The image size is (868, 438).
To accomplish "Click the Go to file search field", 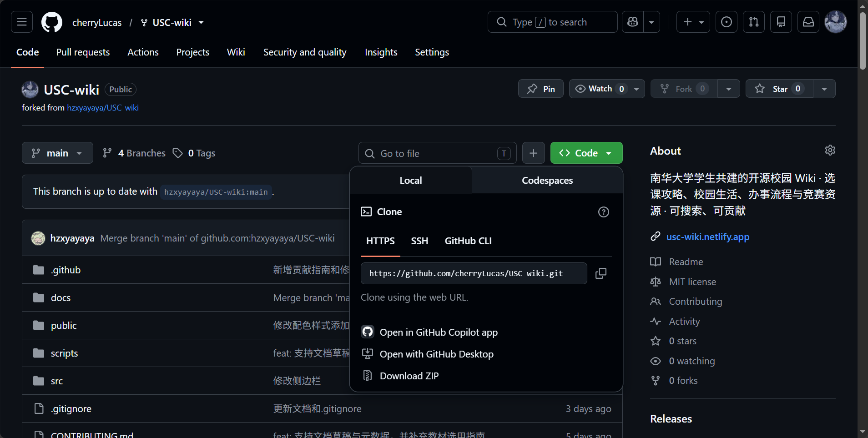I will (x=438, y=153).
